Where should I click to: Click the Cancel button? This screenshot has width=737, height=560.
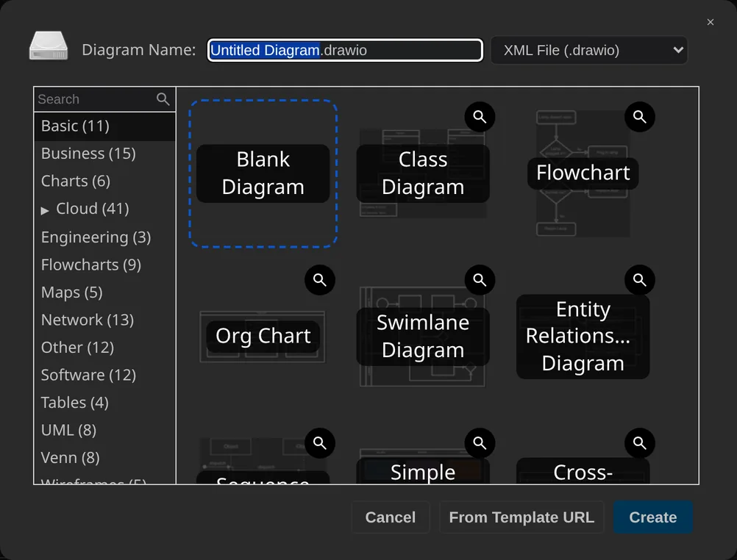(x=390, y=517)
